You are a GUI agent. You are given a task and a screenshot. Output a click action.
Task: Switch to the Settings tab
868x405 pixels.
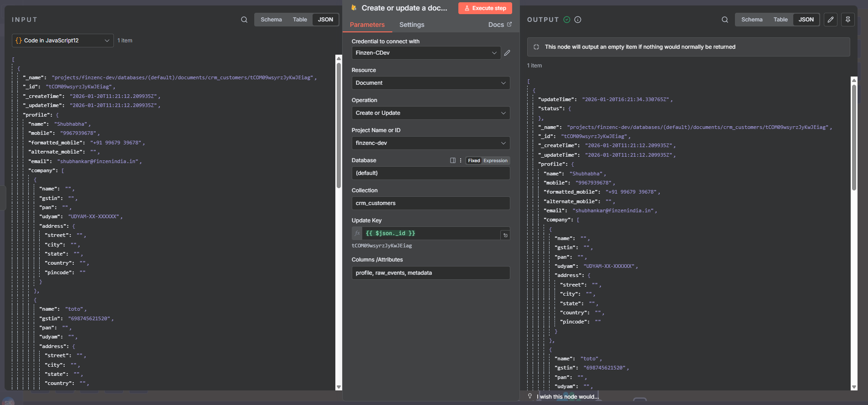tap(411, 25)
